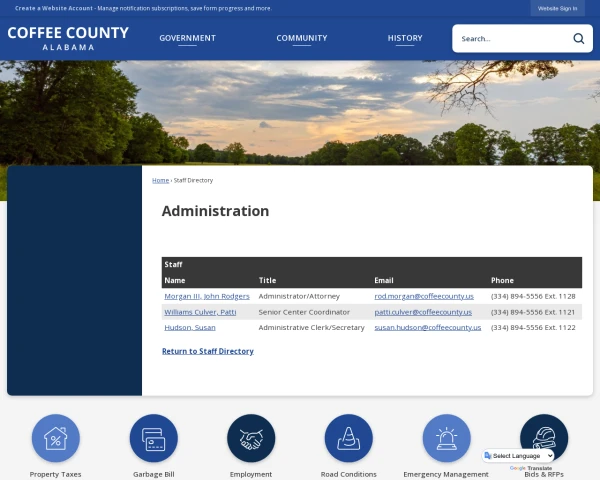
Task: Open the Select Language dropdown
Action: pos(518,456)
